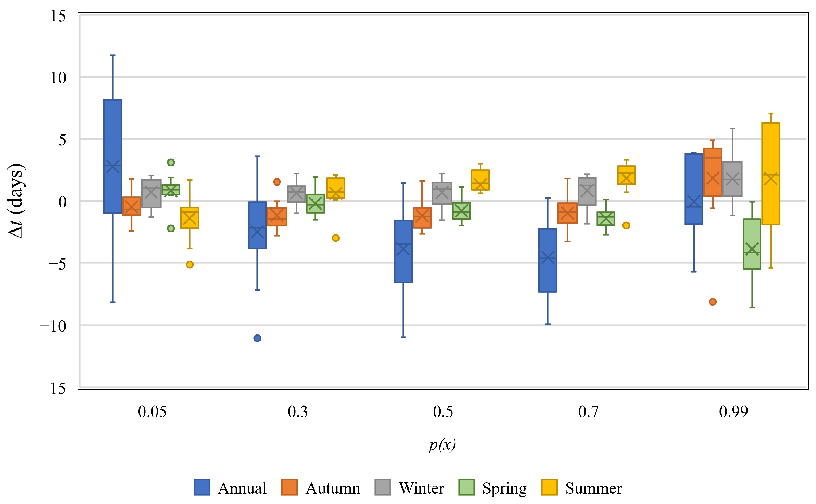This screenshot has width=816, height=504.
Task: Click the 'Annual' legend text label
Action: point(242,488)
